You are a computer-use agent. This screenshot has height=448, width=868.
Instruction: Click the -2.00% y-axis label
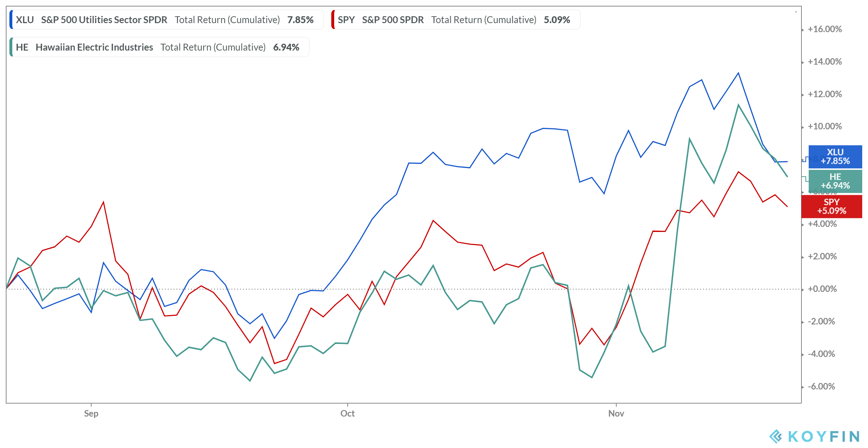tap(822, 322)
